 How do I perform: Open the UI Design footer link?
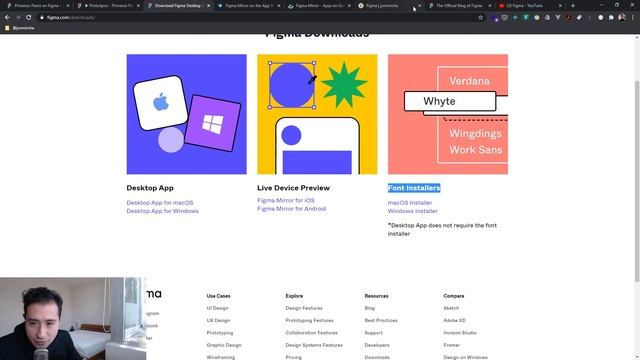click(x=218, y=308)
